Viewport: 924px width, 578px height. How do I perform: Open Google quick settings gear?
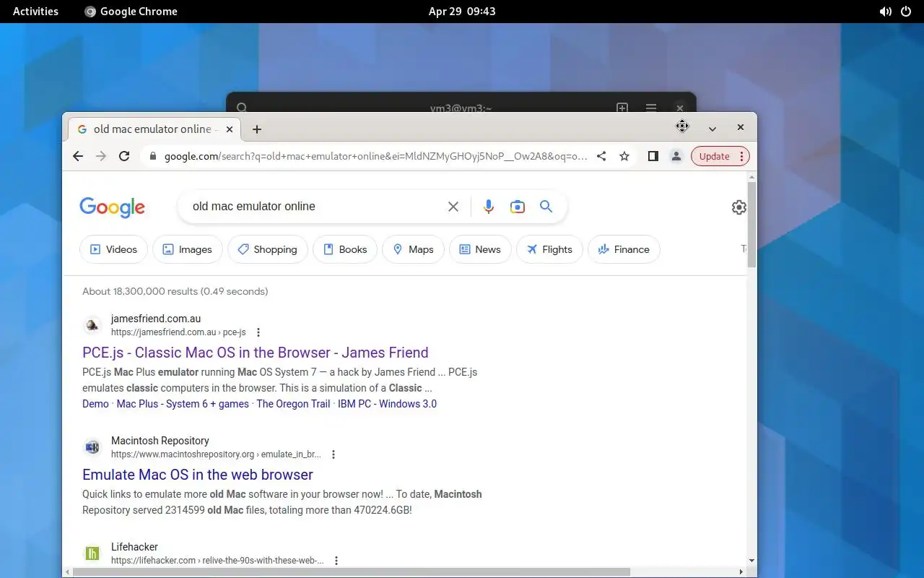(738, 207)
